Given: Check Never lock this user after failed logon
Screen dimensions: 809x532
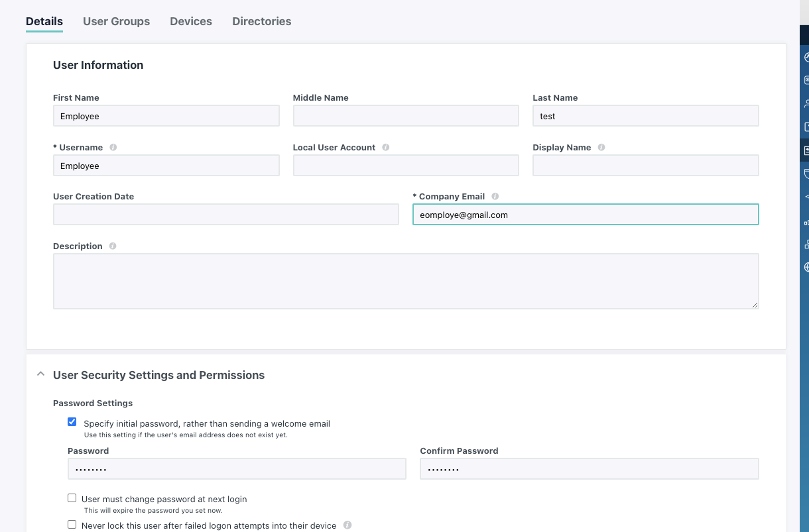Looking at the screenshot, I should (72, 525).
